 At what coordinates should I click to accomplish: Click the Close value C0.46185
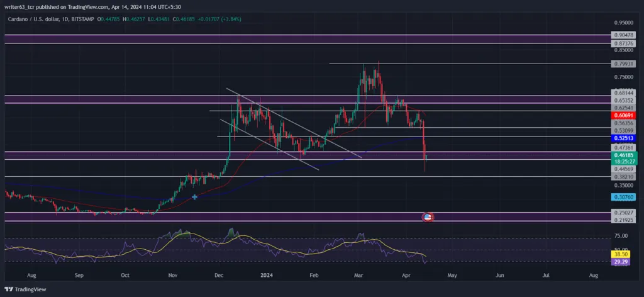pyautogui.click(x=184, y=19)
